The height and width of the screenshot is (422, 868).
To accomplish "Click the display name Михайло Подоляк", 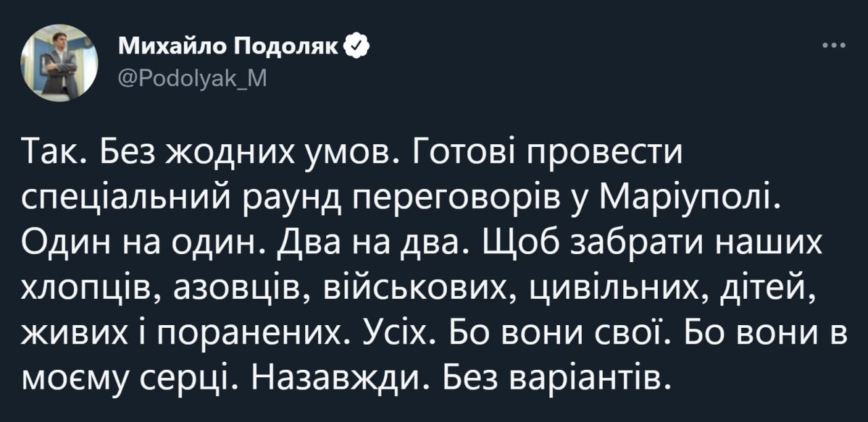I will pos(231,47).
